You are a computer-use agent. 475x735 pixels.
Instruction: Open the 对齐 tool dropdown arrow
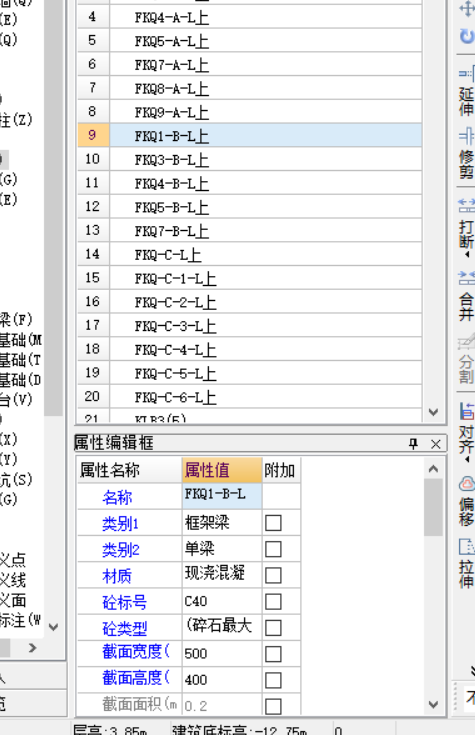coord(467,460)
